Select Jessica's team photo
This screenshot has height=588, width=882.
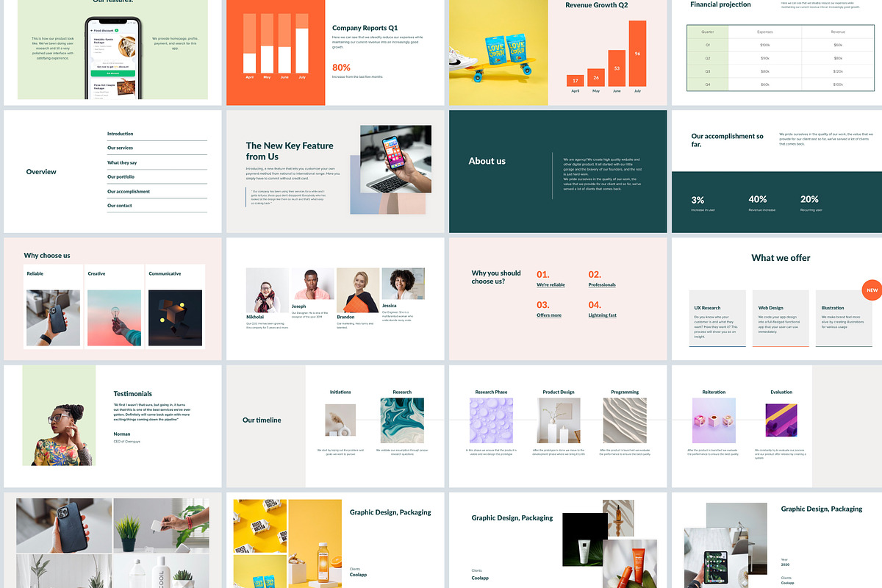pos(403,284)
